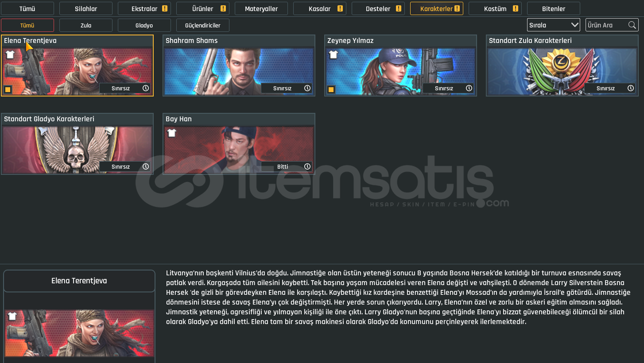
Task: Select the Bay Han character portrait
Action: tap(239, 150)
